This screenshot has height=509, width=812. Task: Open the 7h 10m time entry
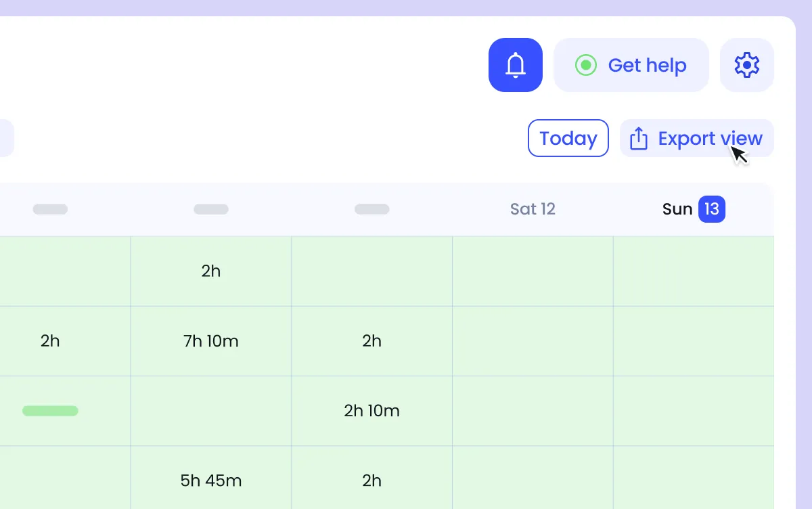click(211, 341)
